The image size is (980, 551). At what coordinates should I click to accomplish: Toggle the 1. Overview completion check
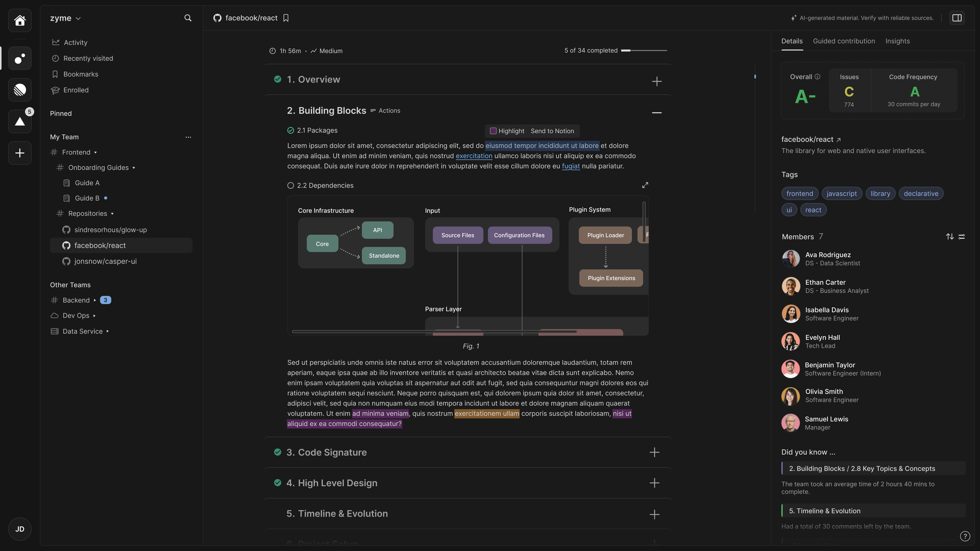pos(278,79)
